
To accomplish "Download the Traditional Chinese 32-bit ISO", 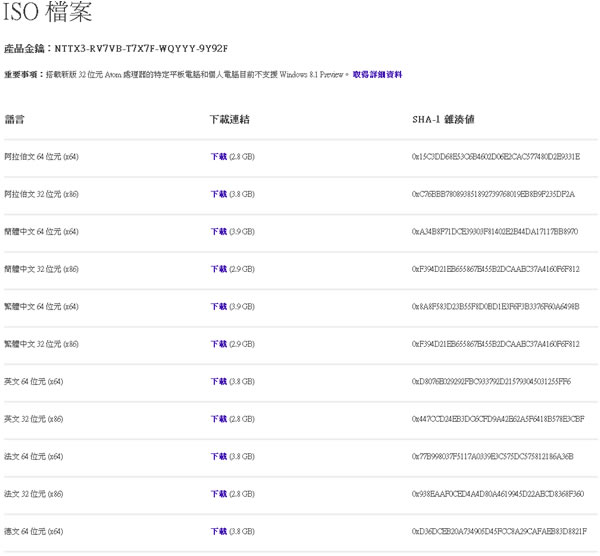I will coord(218,344).
